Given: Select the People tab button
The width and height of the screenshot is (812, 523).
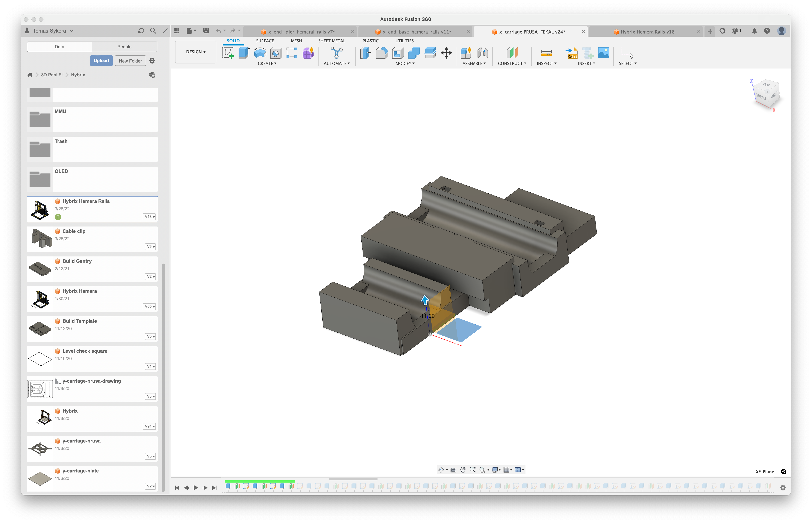Looking at the screenshot, I should [124, 47].
